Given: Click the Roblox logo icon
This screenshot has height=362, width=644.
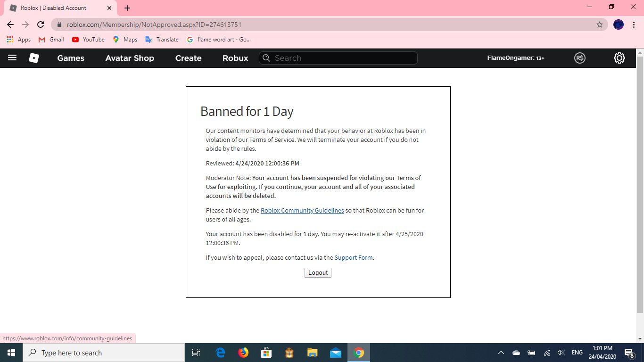Looking at the screenshot, I should click(x=34, y=58).
